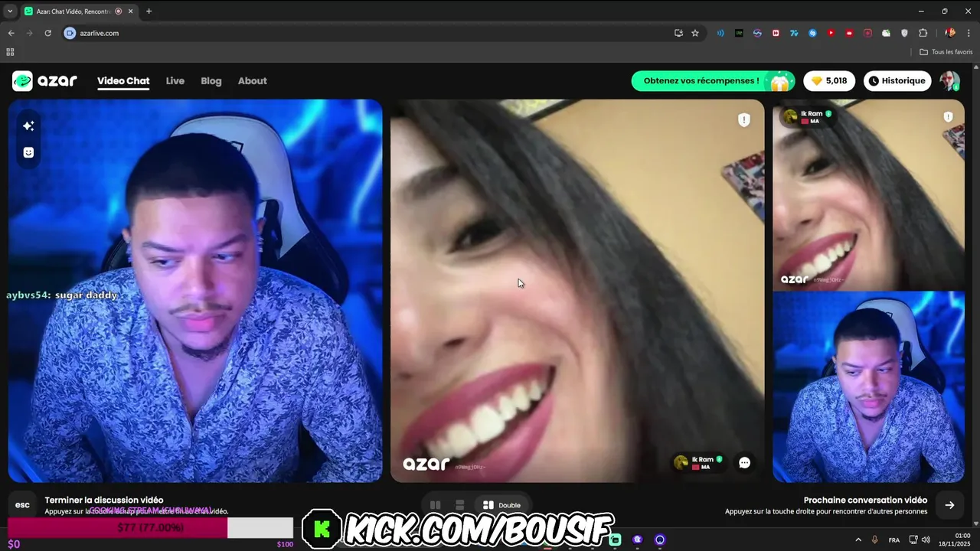Screen dimensions: 980x551
Task: Open Tous les favoris bookmarks folder
Action: point(946,52)
